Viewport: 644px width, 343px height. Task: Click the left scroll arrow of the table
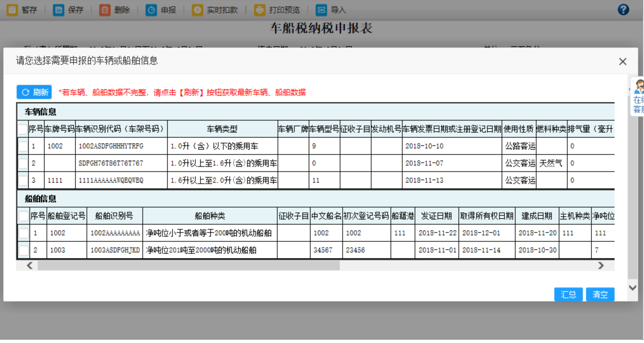pyautogui.click(x=29, y=265)
